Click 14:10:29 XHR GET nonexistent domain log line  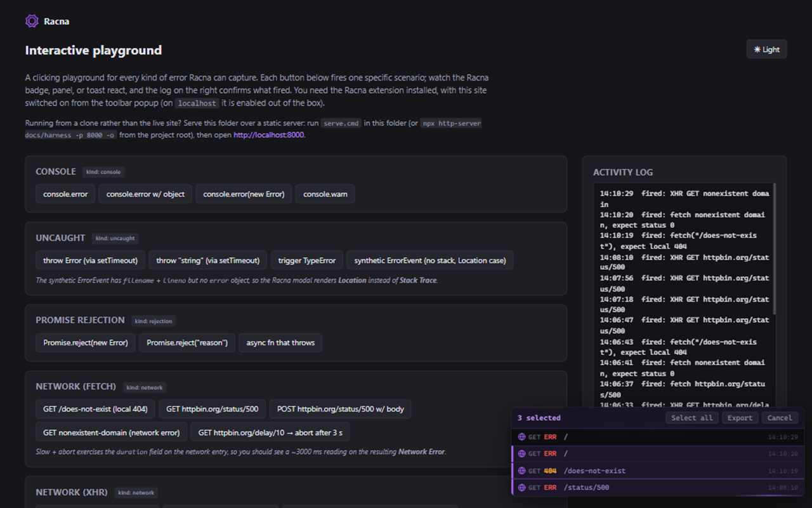coord(684,199)
